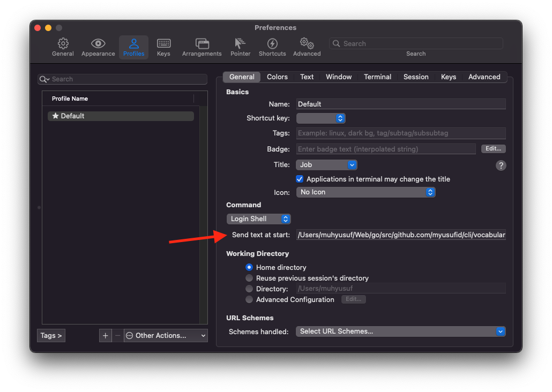Click the Tags button in the sidebar
The image size is (552, 392).
pyautogui.click(x=51, y=335)
